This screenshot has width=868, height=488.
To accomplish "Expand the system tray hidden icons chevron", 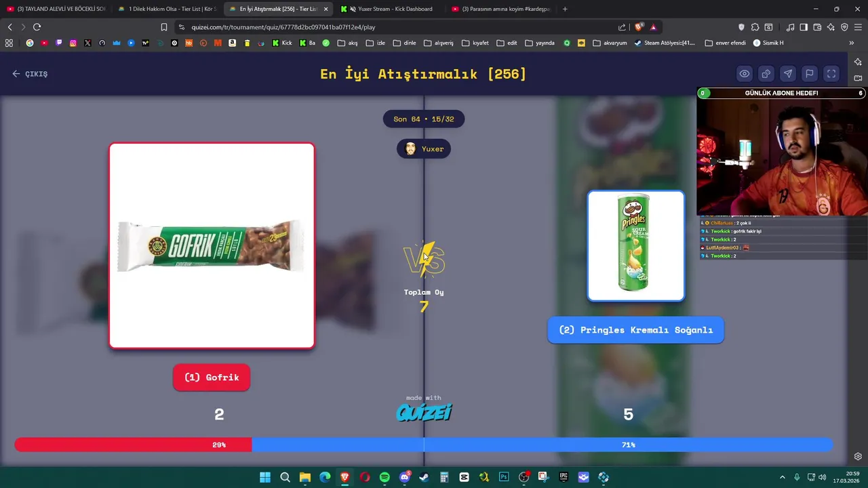I will pos(782,477).
